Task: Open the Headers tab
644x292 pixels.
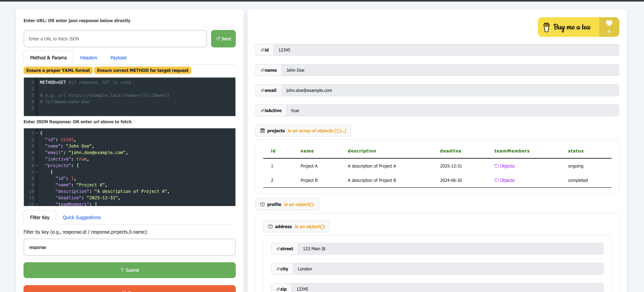Action: click(x=89, y=58)
